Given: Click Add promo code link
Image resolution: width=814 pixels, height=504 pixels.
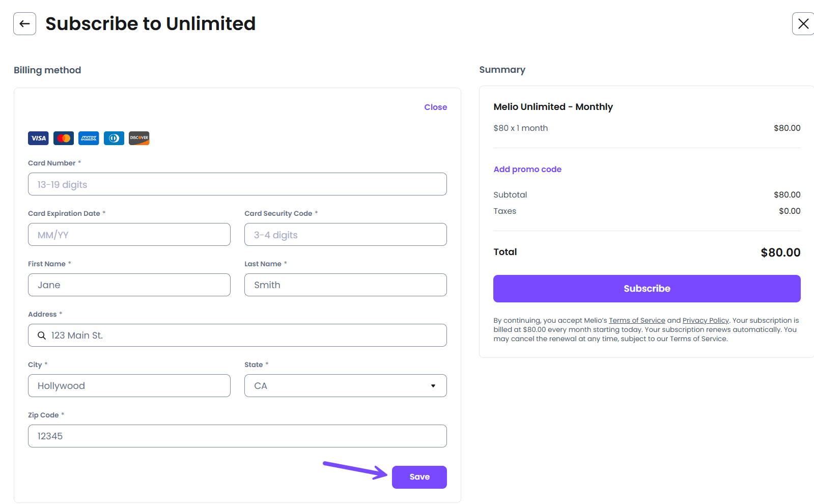Looking at the screenshot, I should pyautogui.click(x=527, y=169).
